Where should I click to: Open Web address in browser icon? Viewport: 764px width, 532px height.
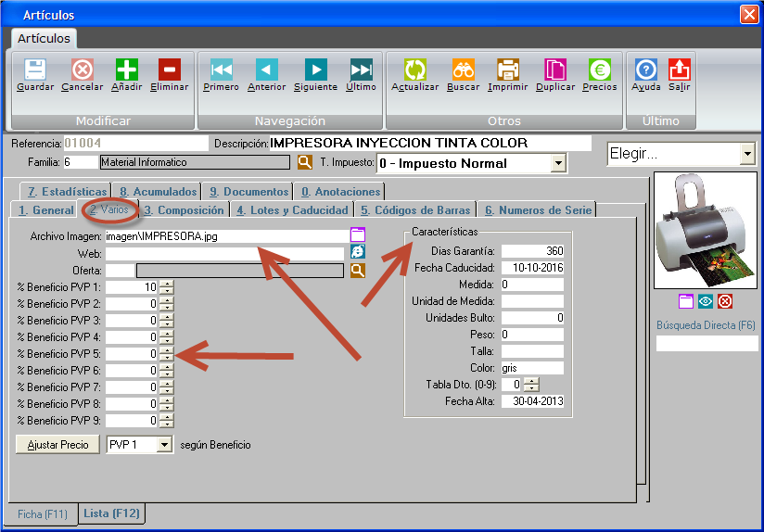(358, 252)
